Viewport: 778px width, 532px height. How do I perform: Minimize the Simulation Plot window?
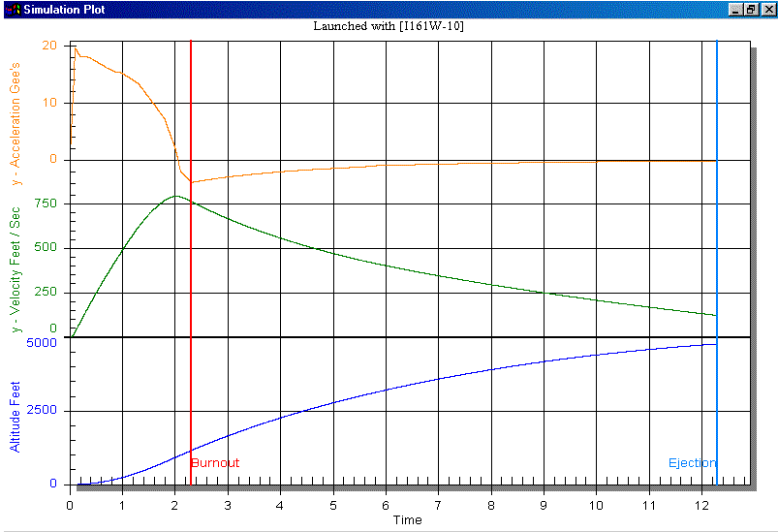[x=735, y=10]
